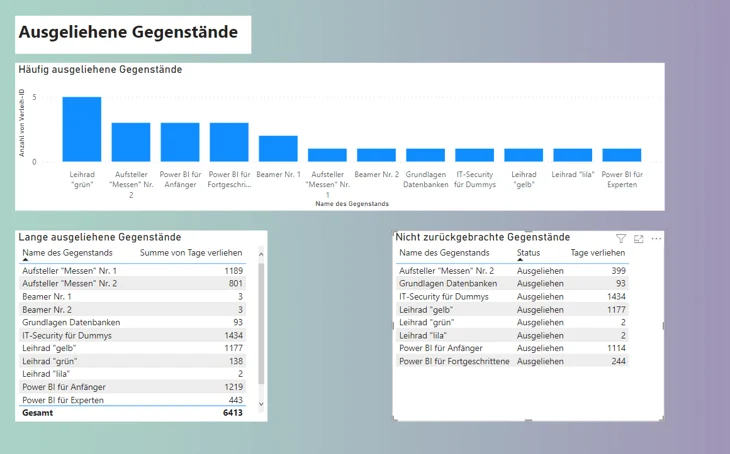Open the filter icon on Nicht zurückgebrachte Gegenstände visual
730x454 pixels.
621,239
